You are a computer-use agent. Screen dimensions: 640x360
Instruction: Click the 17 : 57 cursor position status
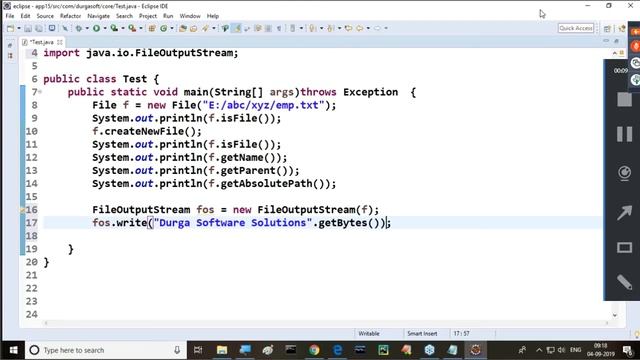pos(461,333)
